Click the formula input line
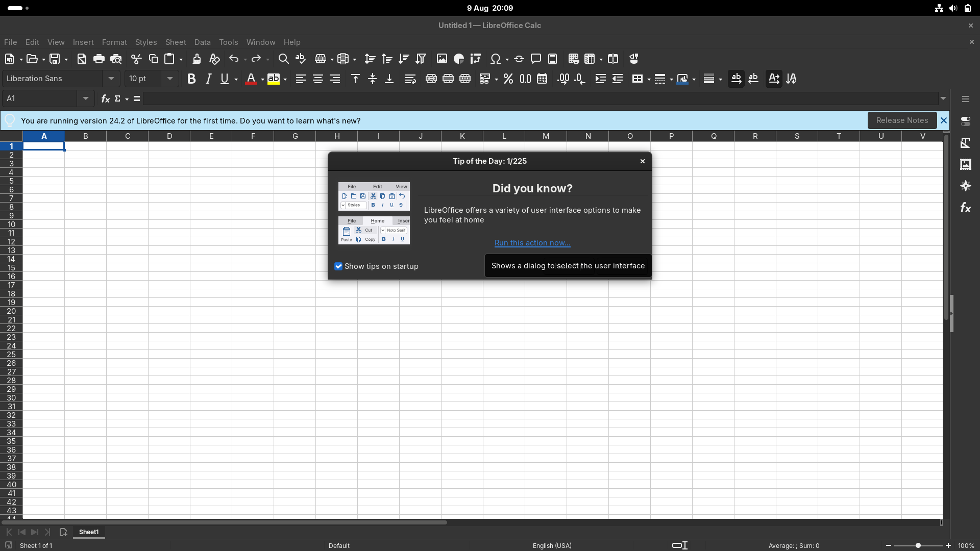Screen dimensions: 980x551 click(x=540, y=98)
